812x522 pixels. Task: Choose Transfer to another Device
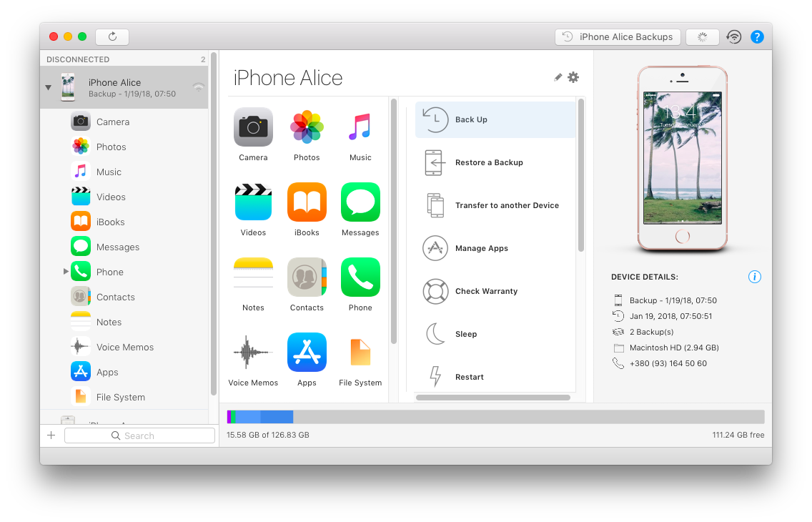pos(495,206)
